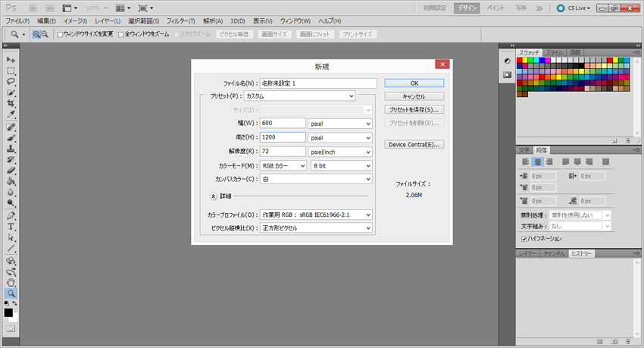Open the Adjustments panel icon
Screen dimensions: 644x348
pyautogui.click(x=507, y=61)
